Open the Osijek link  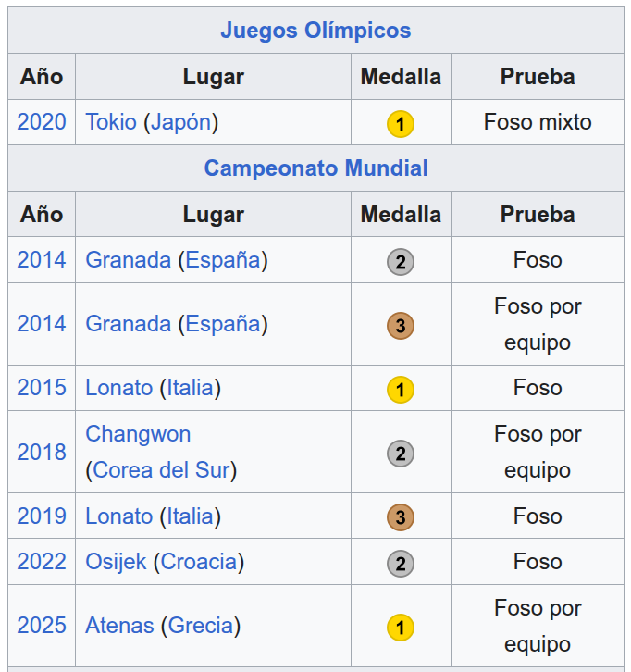(116, 562)
